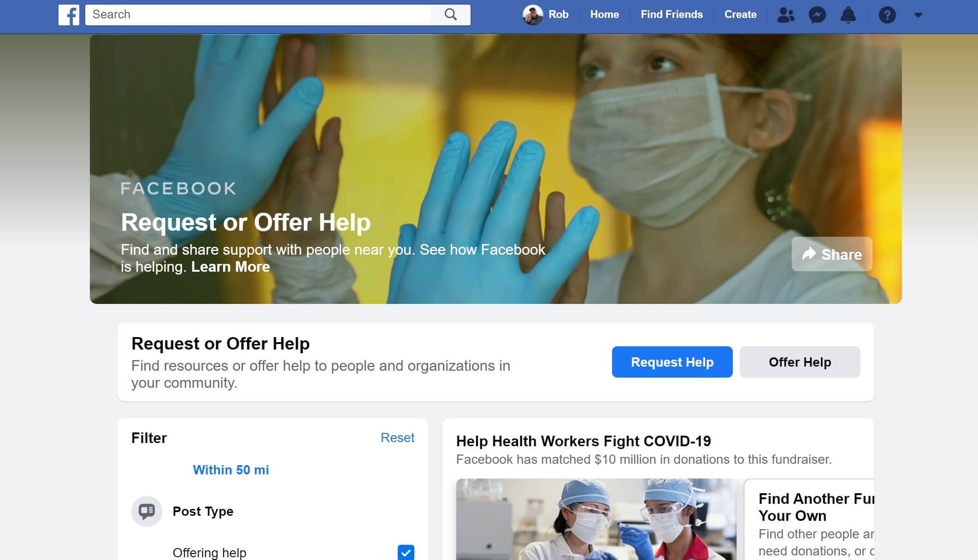The width and height of the screenshot is (978, 560).
Task: Click the Home navigation icon
Action: [x=603, y=15]
